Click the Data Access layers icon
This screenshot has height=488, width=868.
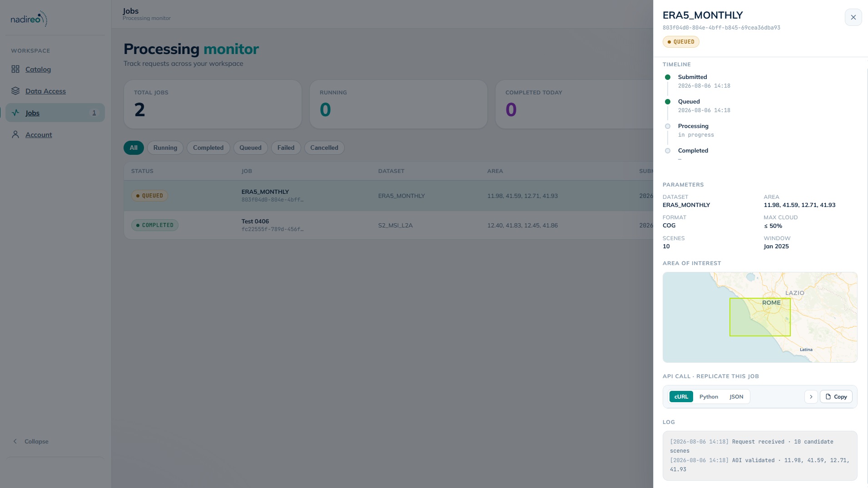pos(15,91)
